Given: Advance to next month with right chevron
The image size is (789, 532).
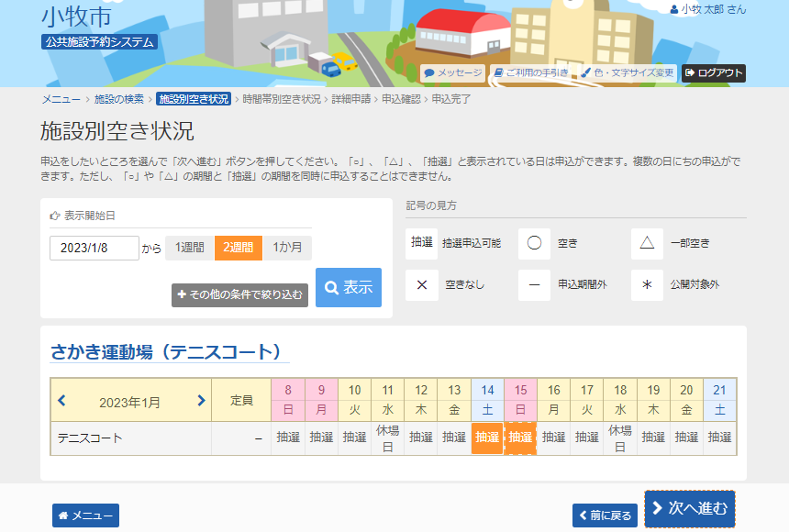Looking at the screenshot, I should pos(201,401).
